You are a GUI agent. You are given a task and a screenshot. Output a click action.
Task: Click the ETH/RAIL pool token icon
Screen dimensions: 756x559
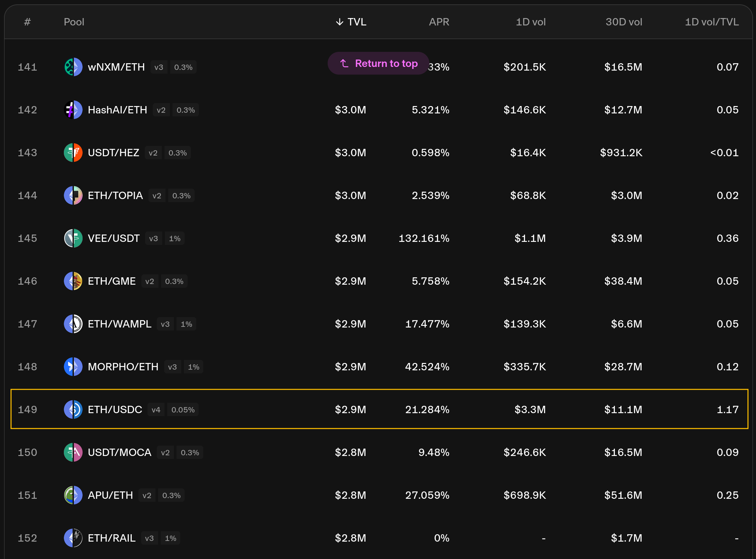(73, 538)
